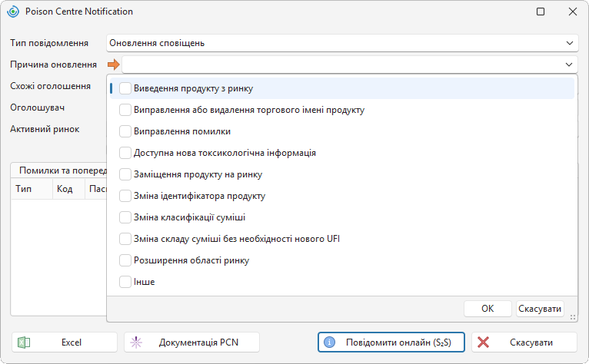Click Excel export button
The width and height of the screenshot is (589, 364).
coord(65,342)
